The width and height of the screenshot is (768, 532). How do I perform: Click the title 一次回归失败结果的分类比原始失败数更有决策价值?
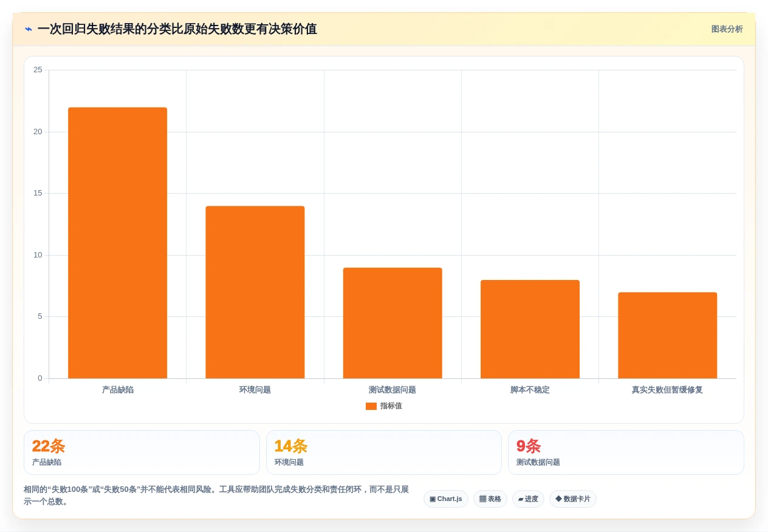pos(177,29)
